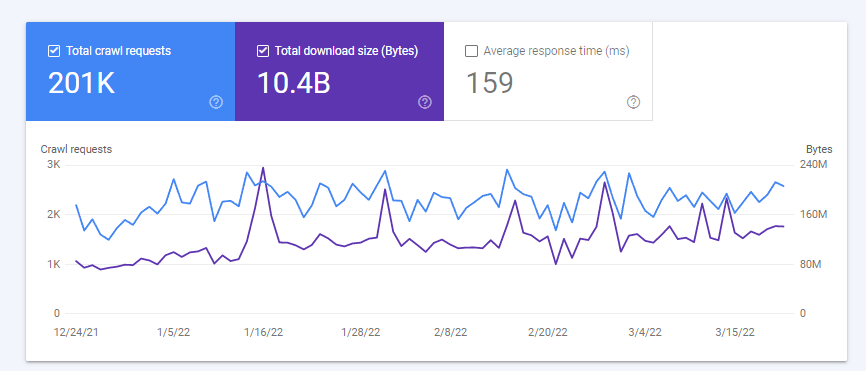
Task: Click the Total crawl requests label
Action: tap(118, 51)
